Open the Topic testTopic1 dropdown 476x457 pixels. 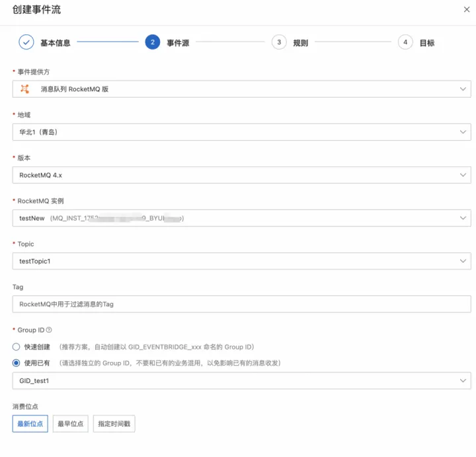[242, 261]
